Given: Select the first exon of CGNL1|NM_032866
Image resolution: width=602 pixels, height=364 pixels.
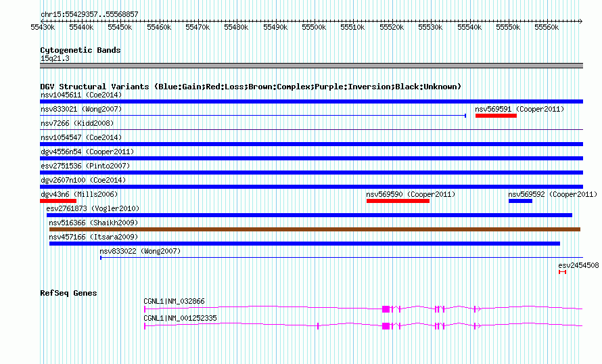Looking at the screenshot, I should (x=145, y=309).
